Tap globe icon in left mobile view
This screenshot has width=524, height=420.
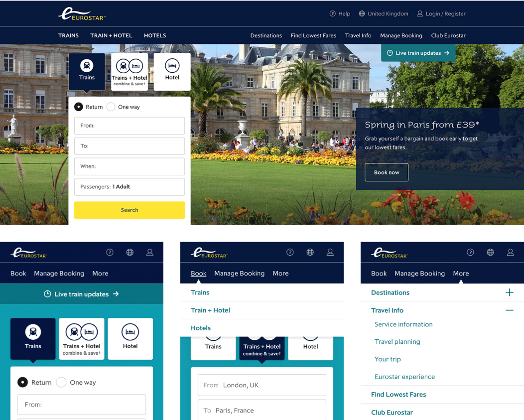click(130, 252)
